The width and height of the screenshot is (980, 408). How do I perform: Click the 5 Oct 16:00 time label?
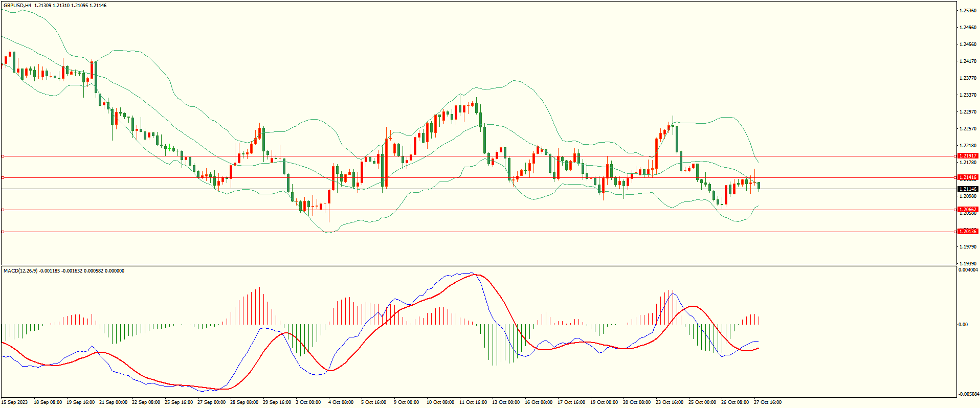[373, 402]
